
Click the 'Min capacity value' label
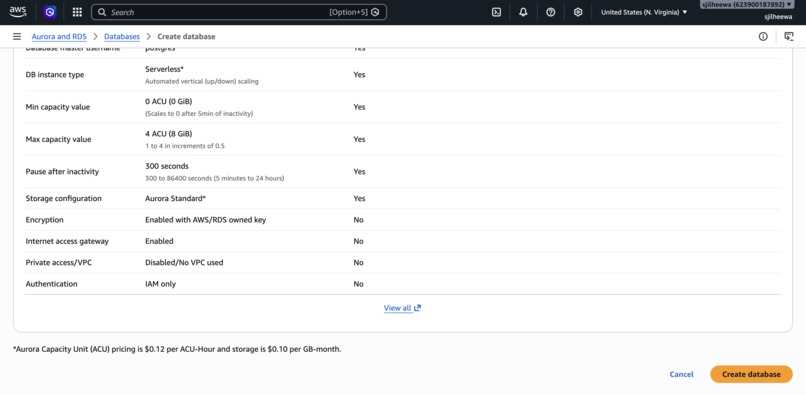pos(58,107)
